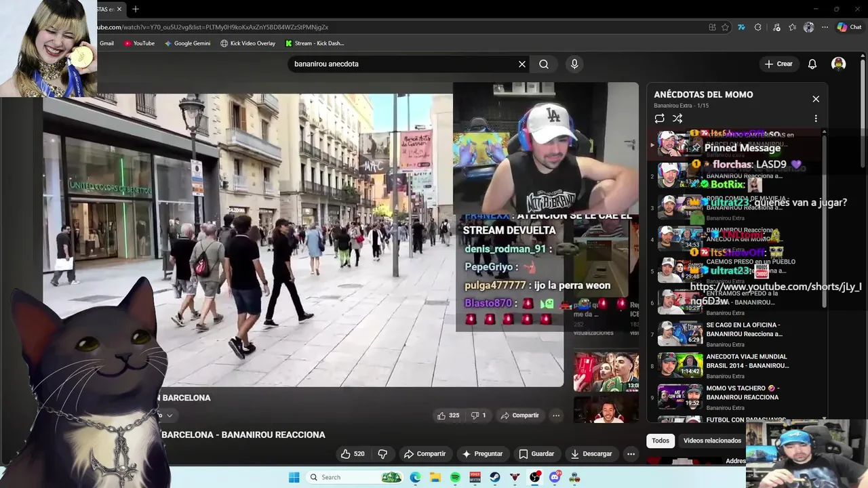Close the ANÉCDOTAS DEL MOMO playlist panel
This screenshot has width=868, height=488.
click(x=816, y=99)
